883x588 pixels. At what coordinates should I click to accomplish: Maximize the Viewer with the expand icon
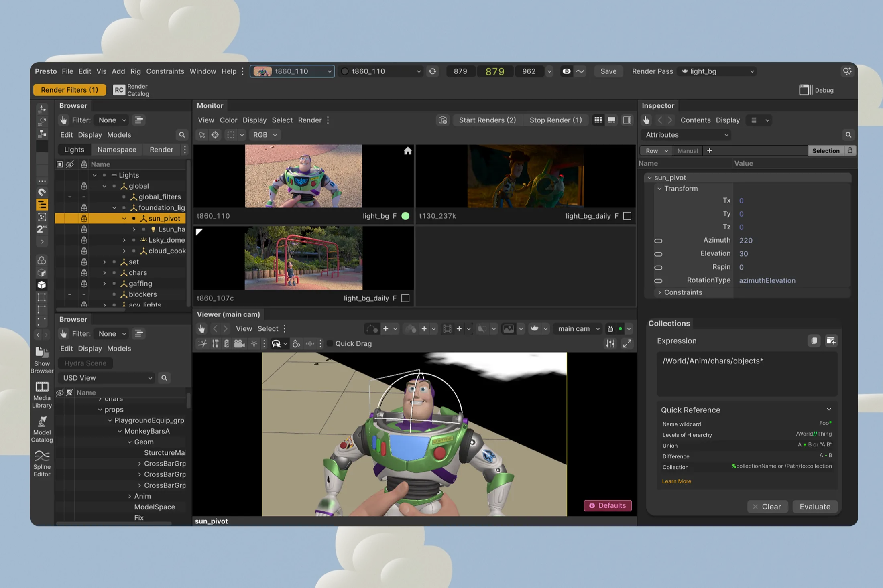click(x=627, y=343)
